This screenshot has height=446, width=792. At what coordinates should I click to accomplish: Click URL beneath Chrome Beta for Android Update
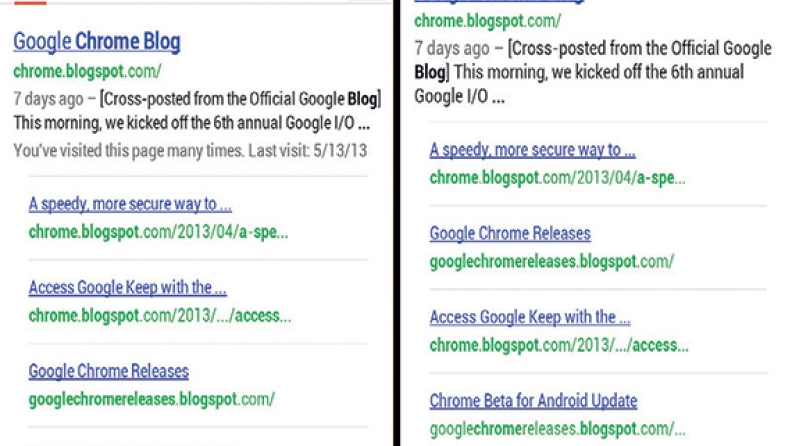[x=557, y=429]
